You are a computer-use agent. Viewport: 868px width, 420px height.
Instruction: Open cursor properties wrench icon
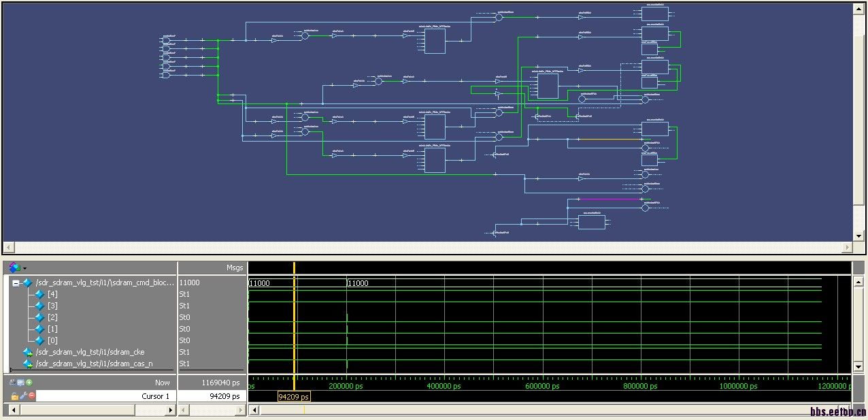(22, 395)
